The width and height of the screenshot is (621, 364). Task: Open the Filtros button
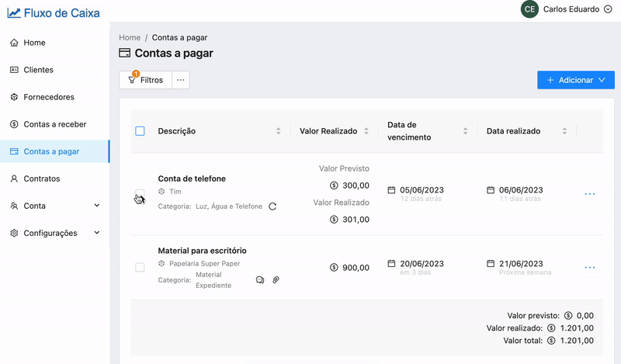[x=145, y=80]
